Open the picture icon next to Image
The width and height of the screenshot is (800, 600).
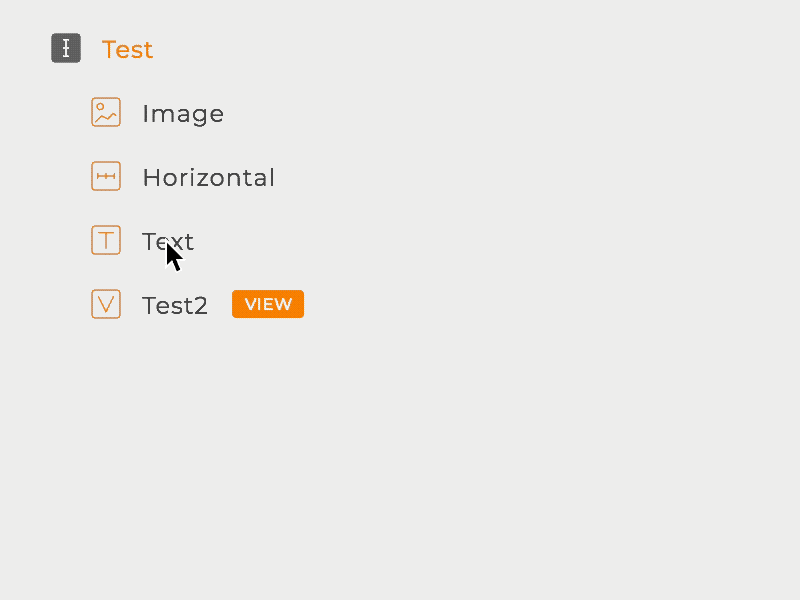point(105,111)
